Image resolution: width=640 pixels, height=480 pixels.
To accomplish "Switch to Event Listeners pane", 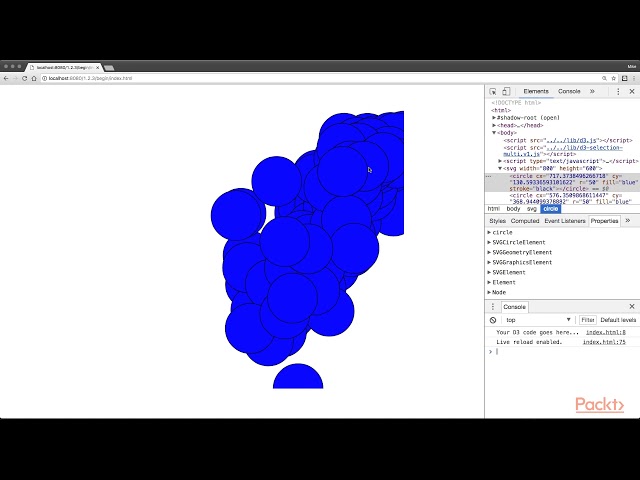I will click(x=565, y=221).
